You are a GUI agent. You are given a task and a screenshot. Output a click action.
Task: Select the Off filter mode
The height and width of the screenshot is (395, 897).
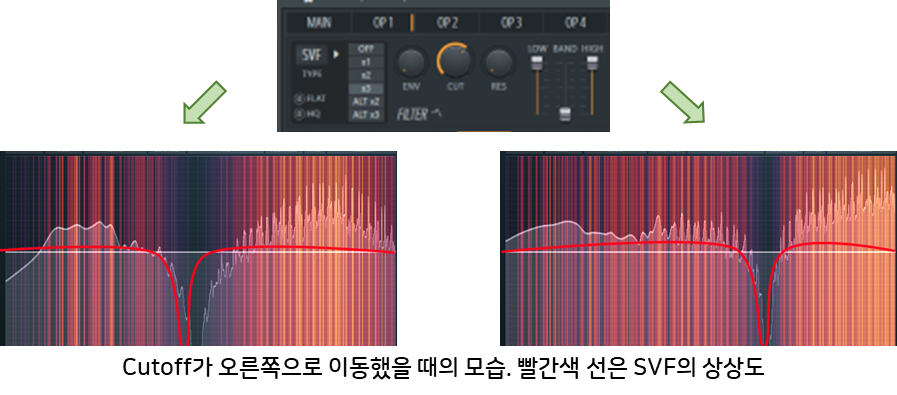[366, 49]
